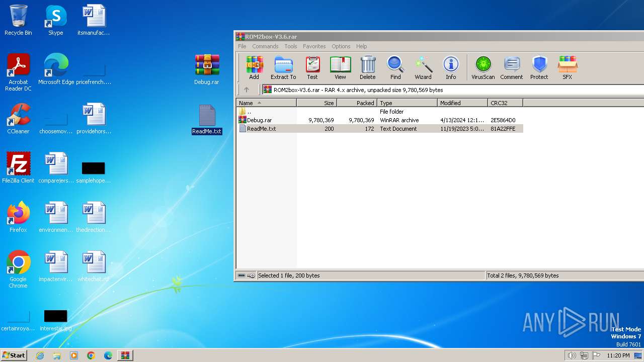Show archive Info

451,67
